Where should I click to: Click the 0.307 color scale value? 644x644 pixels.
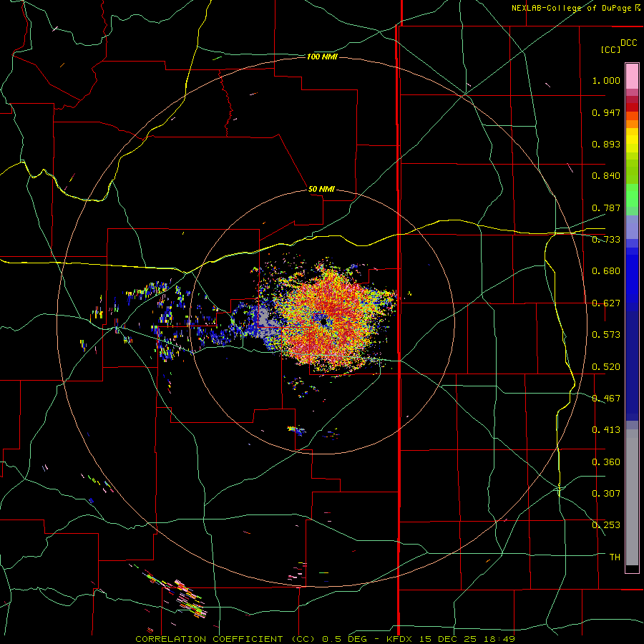tap(606, 494)
